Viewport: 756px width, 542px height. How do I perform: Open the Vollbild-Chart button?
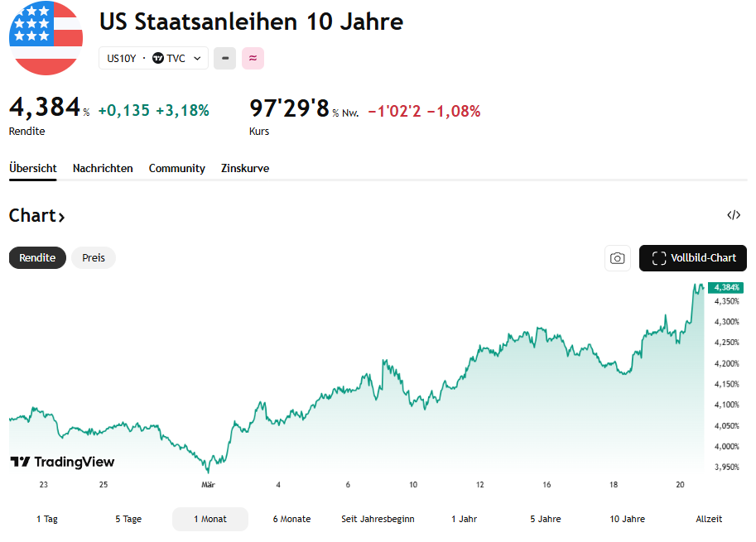693,258
